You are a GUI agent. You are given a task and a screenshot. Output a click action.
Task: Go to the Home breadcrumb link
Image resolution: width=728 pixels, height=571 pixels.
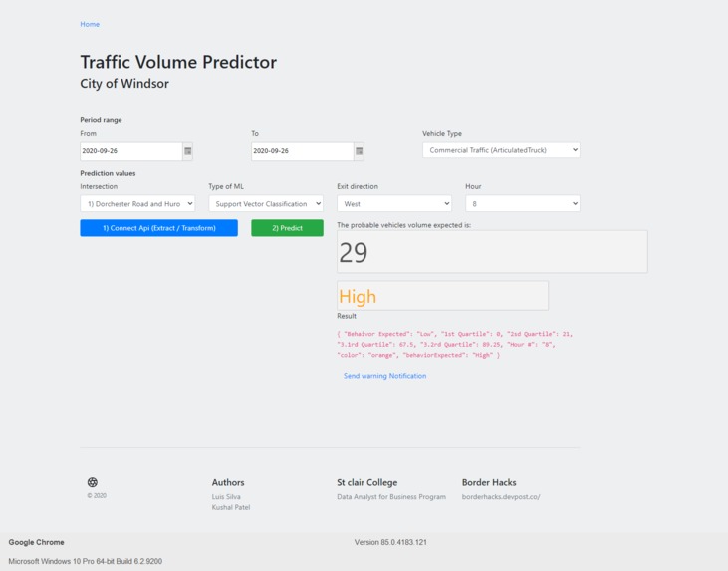pyautogui.click(x=90, y=24)
